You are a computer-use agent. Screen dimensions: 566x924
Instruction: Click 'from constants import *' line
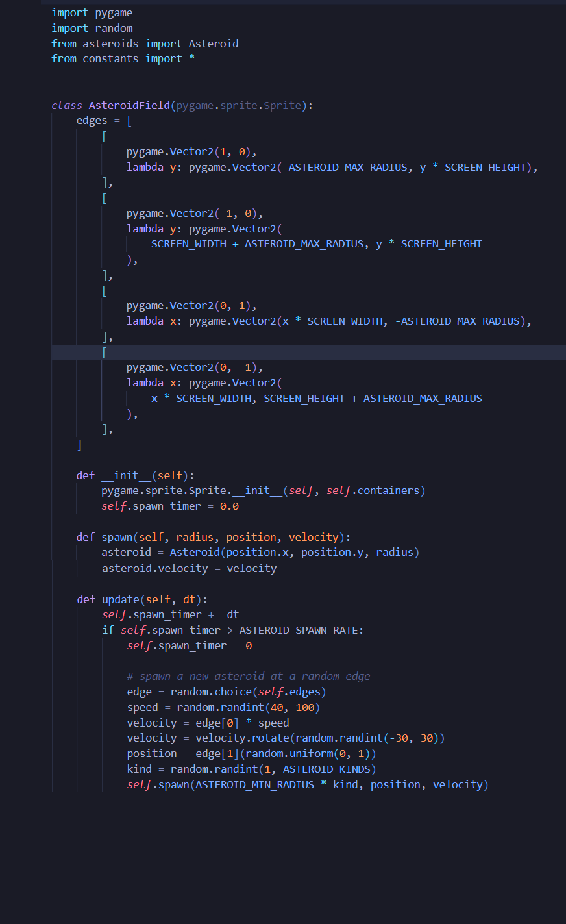pyautogui.click(x=123, y=58)
